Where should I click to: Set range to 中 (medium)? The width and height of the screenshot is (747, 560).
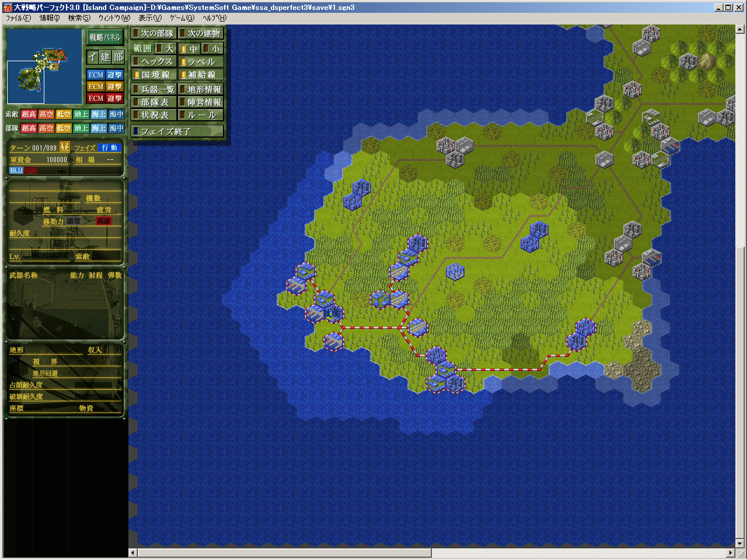click(189, 48)
